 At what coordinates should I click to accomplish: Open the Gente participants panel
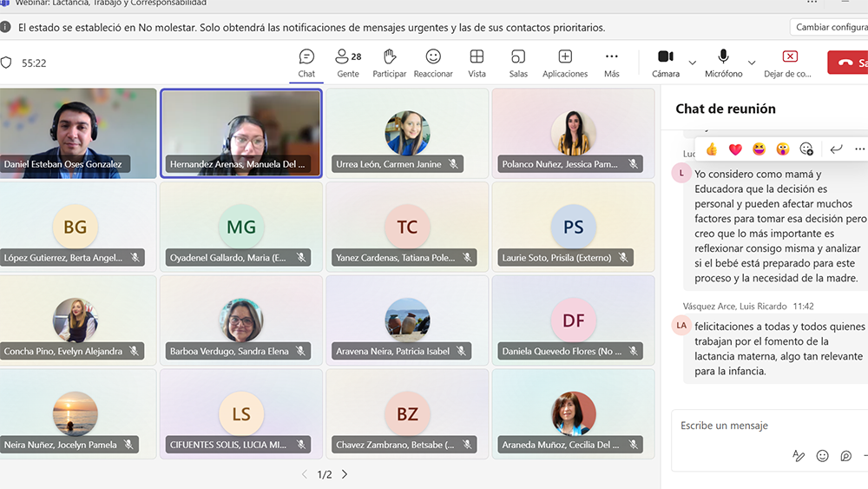[348, 63]
